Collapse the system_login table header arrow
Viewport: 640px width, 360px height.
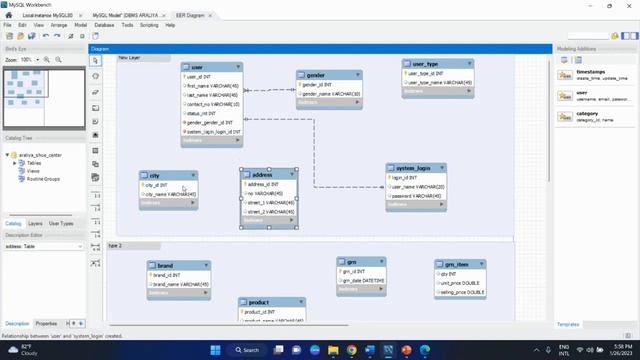coord(442,168)
